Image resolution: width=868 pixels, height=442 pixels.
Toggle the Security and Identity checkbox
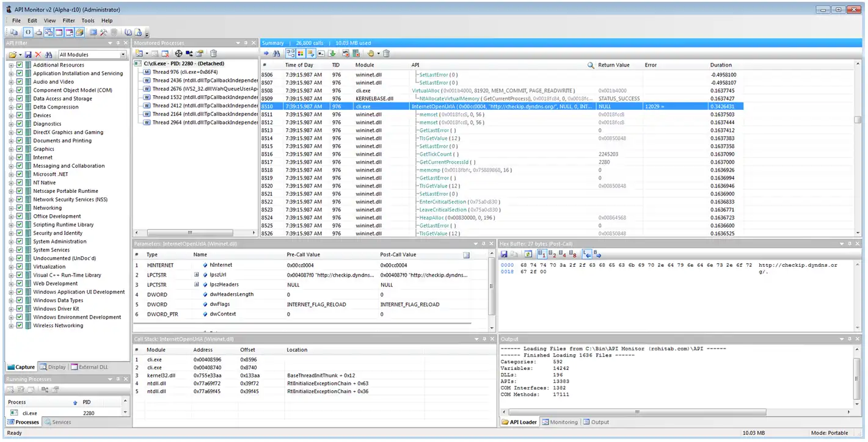coord(20,233)
